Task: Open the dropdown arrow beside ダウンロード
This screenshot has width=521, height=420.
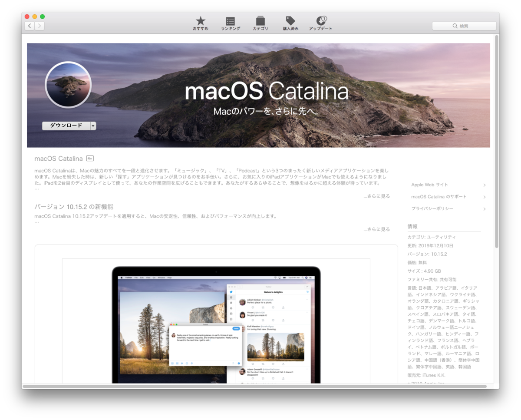Action: pos(93,126)
